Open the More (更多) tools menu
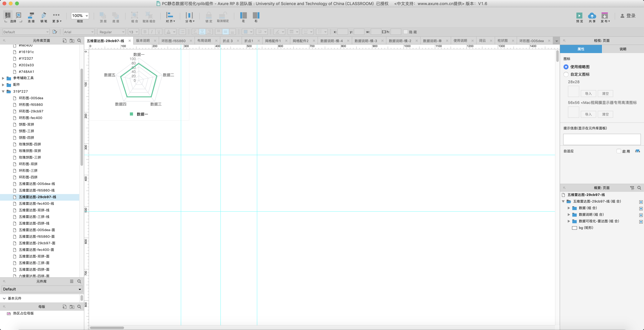This screenshot has width=644, height=330. pyautogui.click(x=56, y=15)
